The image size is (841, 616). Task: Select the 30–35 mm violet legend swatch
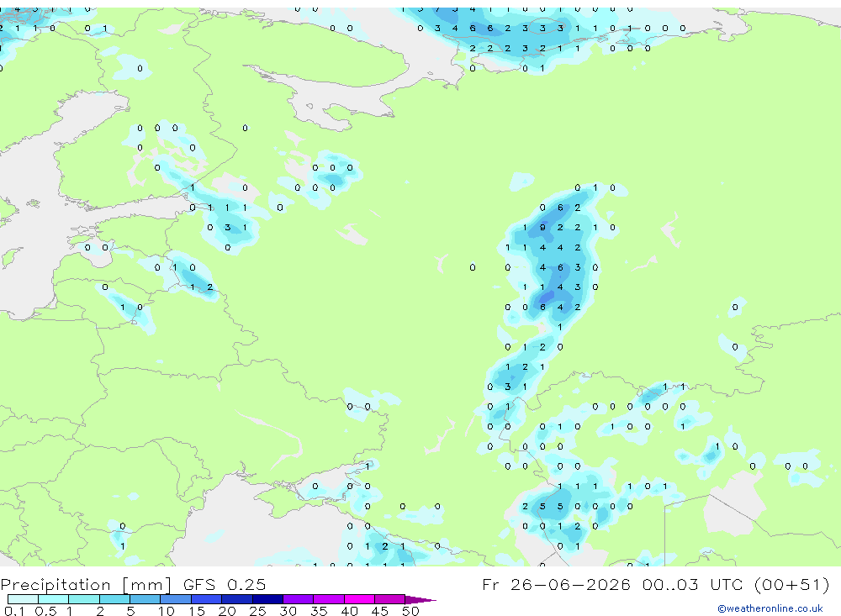(299, 599)
